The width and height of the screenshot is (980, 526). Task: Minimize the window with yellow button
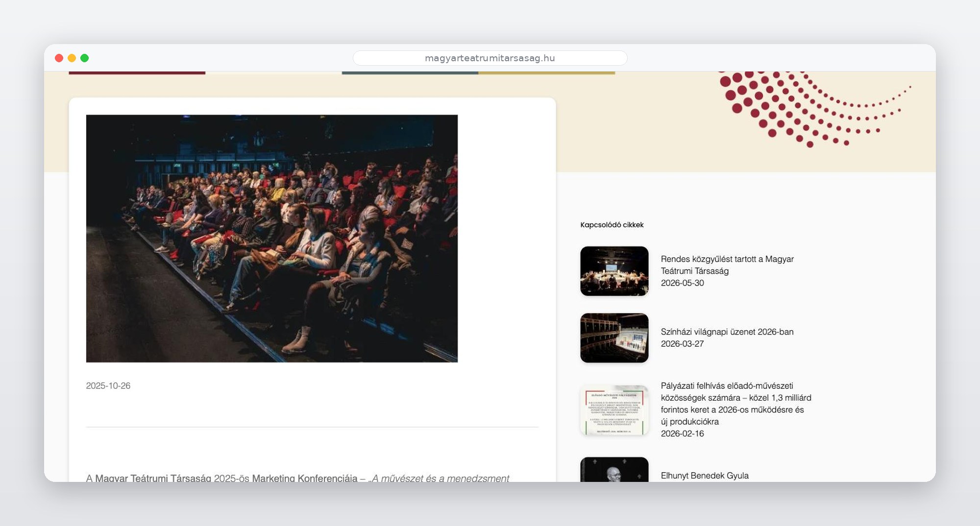(x=72, y=58)
